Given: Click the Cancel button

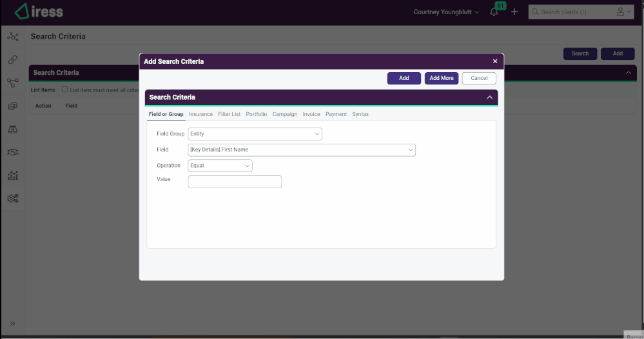Looking at the screenshot, I should (479, 78).
